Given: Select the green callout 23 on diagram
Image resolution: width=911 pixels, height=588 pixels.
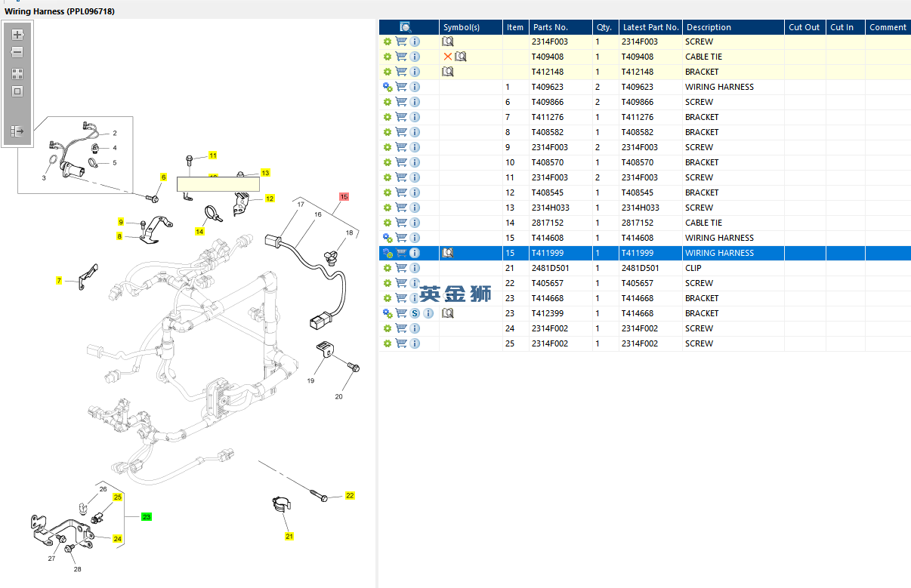Looking at the screenshot, I should pos(147,517).
